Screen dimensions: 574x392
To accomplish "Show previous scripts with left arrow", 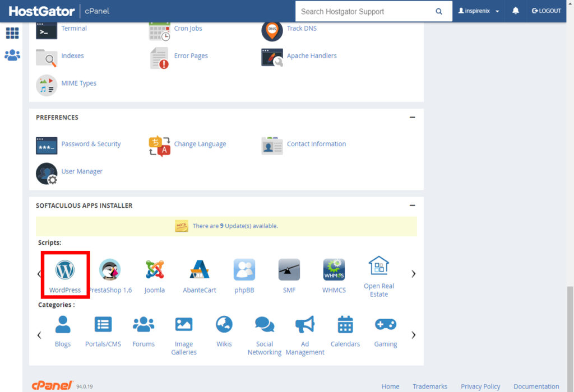I will [39, 274].
